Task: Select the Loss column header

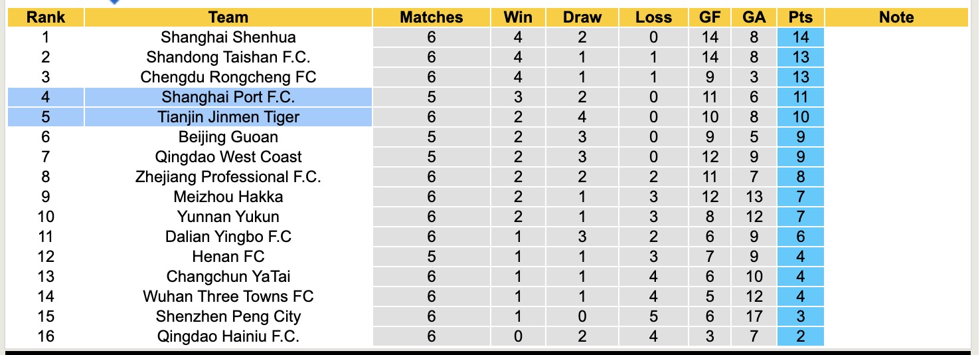Action: (x=653, y=17)
